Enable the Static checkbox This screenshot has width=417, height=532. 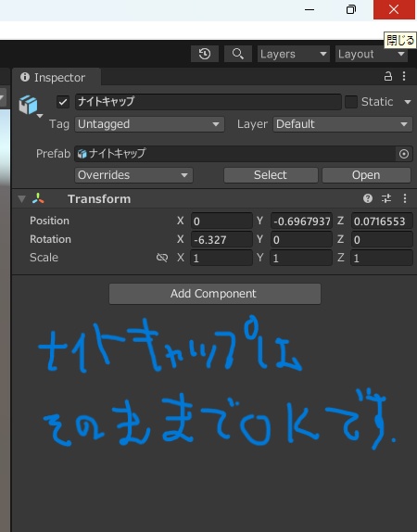(x=351, y=102)
